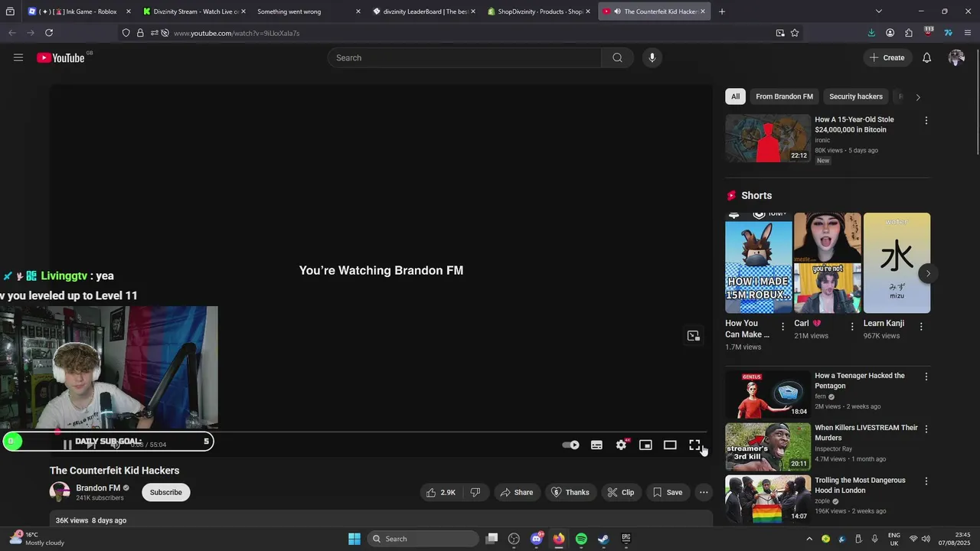The image size is (980, 551).
Task: Click in YouTube search field
Action: pos(465,57)
